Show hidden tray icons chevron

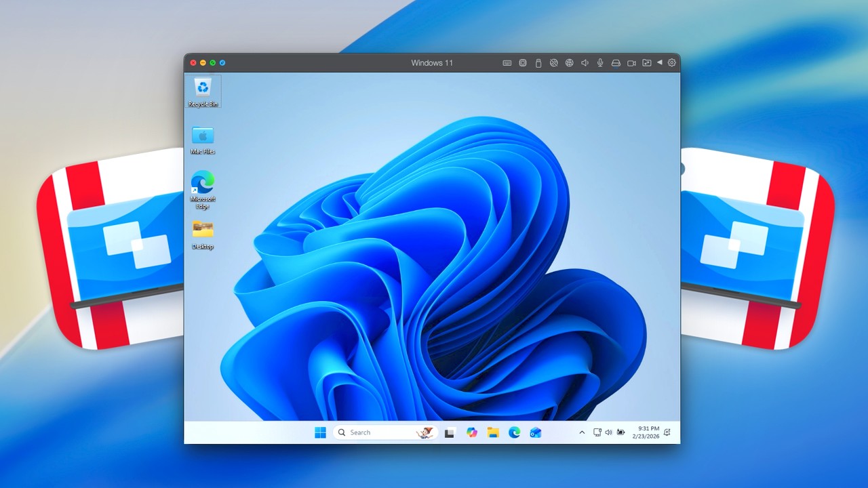582,432
